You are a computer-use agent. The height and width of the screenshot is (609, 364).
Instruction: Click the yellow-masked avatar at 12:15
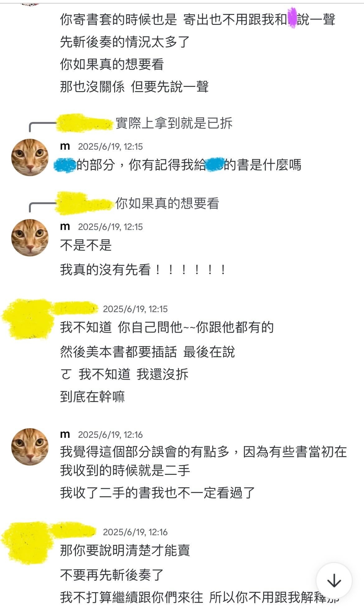point(29,319)
